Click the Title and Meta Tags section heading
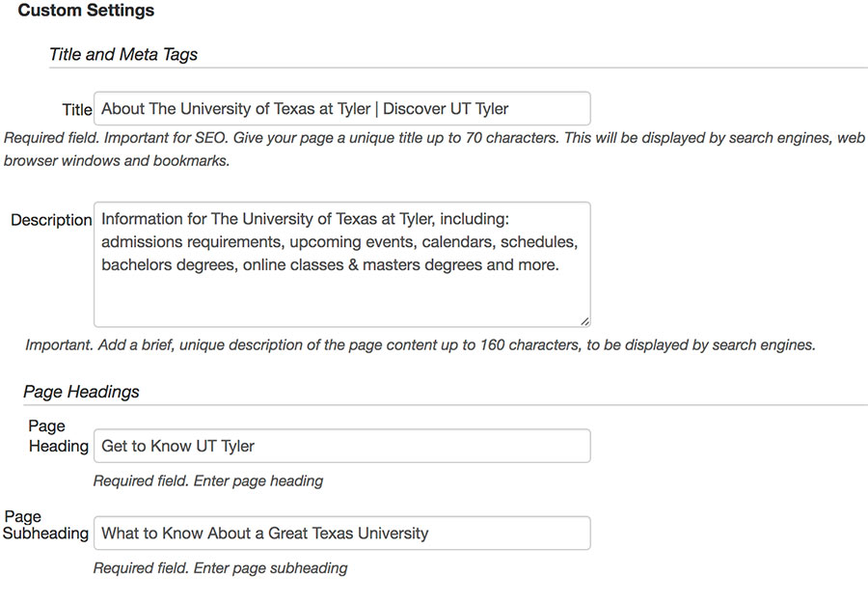This screenshot has width=868, height=603. click(123, 54)
